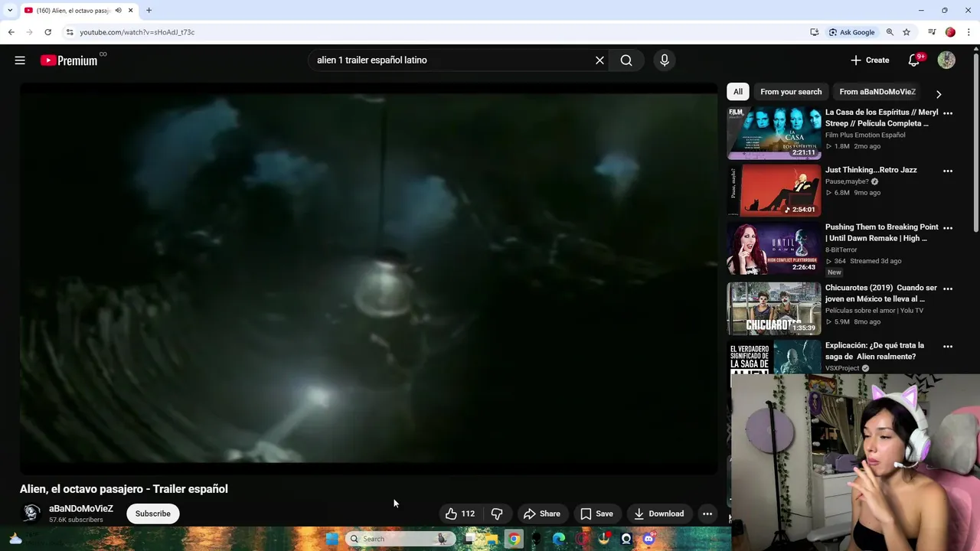Open options for Pushing Them to Breaking Point
Image resolution: width=980 pixels, height=551 pixels.
pos(948,228)
